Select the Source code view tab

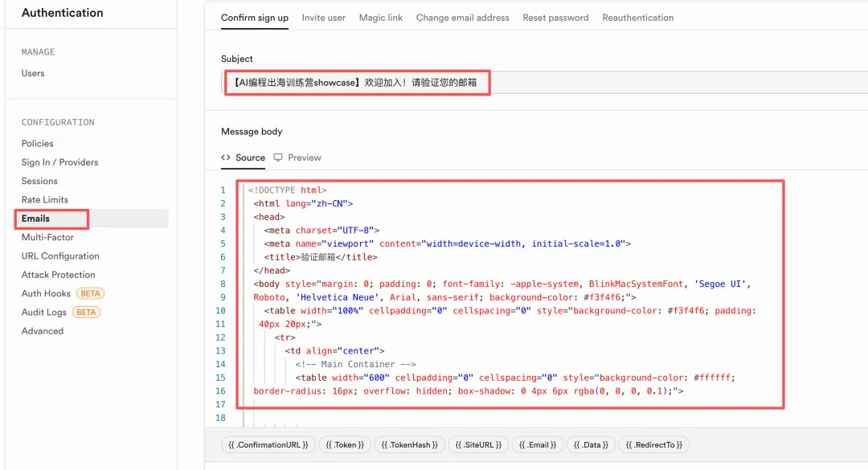244,157
